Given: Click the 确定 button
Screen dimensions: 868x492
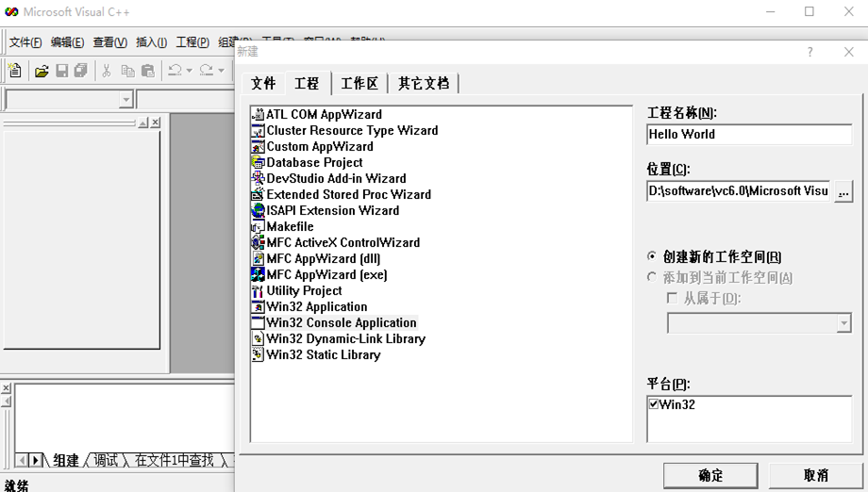Looking at the screenshot, I should [x=710, y=475].
